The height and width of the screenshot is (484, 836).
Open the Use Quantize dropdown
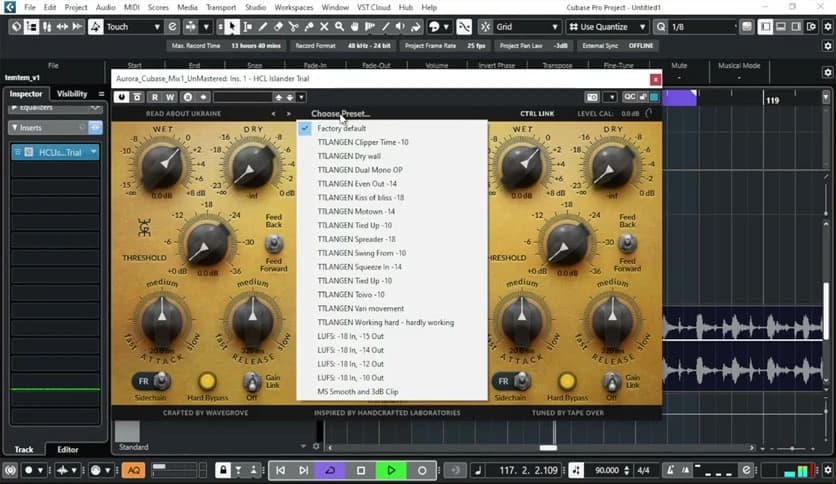607,27
